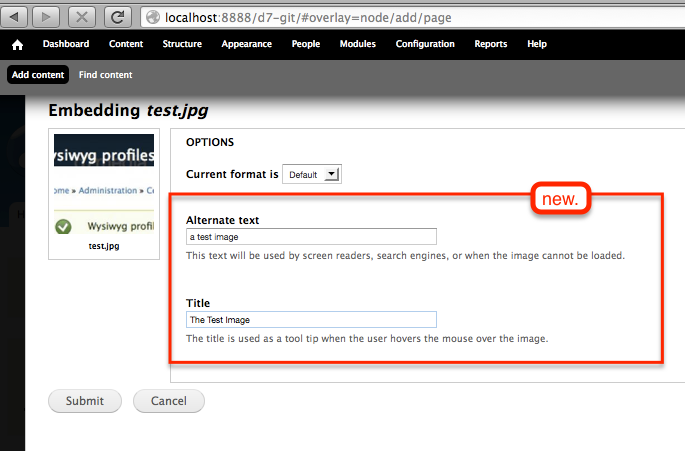Focus the Alternate text input field
This screenshot has height=451, width=685.
click(x=311, y=237)
